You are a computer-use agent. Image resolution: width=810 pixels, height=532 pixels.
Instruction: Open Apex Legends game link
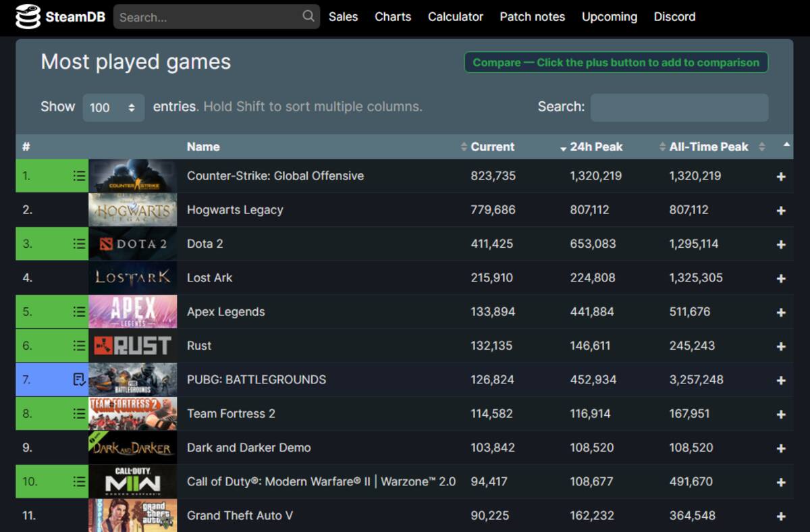226,312
